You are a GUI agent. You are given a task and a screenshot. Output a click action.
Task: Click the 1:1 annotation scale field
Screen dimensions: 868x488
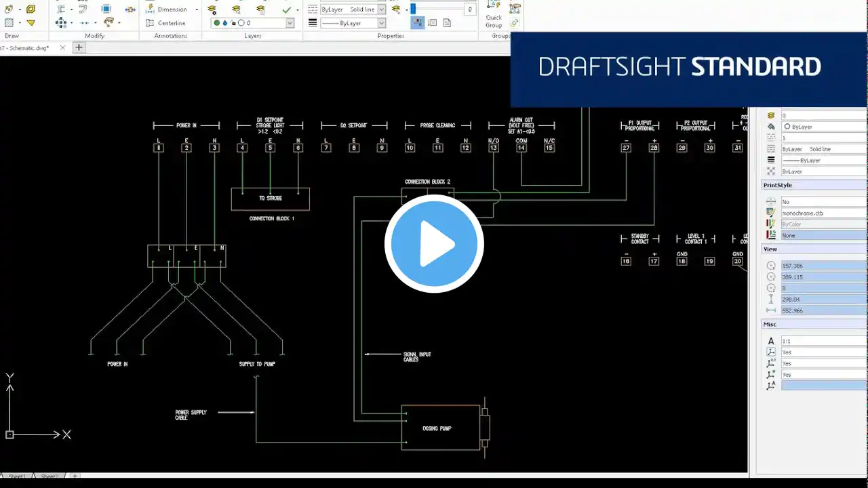click(x=824, y=341)
